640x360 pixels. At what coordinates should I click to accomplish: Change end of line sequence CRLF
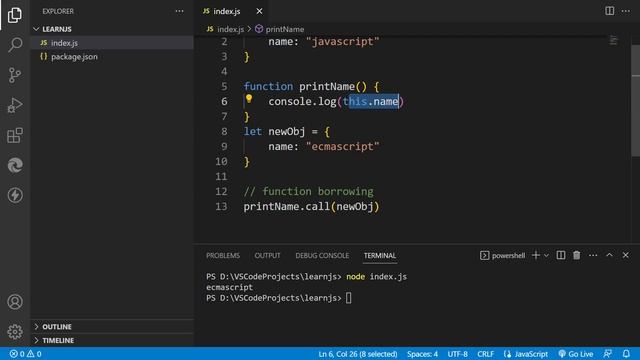[x=485, y=354]
